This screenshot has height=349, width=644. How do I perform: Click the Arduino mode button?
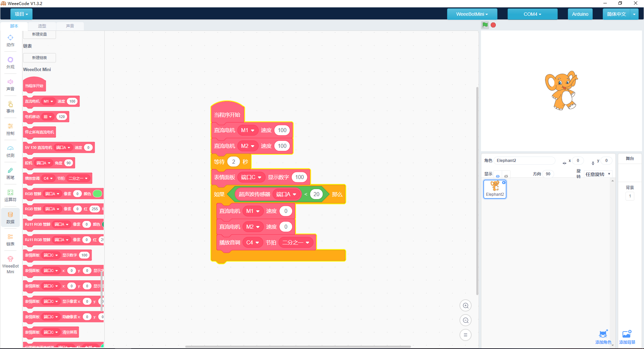(580, 14)
